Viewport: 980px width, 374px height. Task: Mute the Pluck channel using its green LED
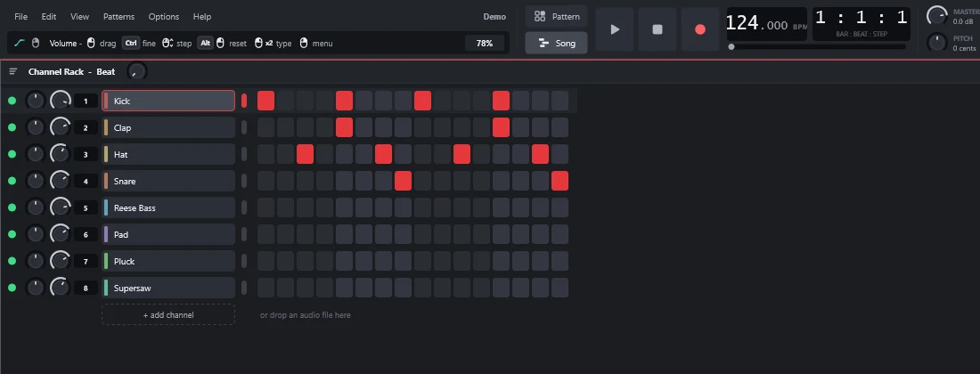coord(12,261)
